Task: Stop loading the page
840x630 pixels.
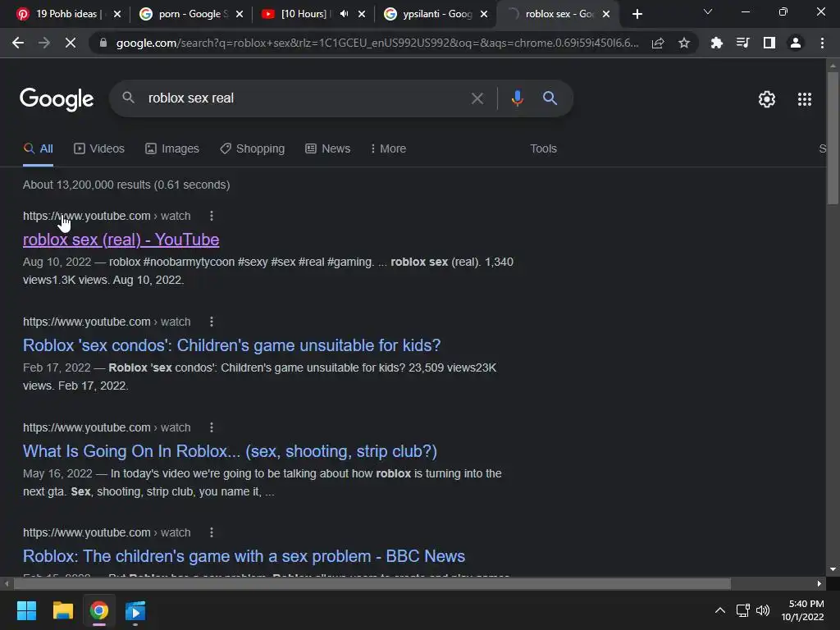Action: tap(71, 43)
